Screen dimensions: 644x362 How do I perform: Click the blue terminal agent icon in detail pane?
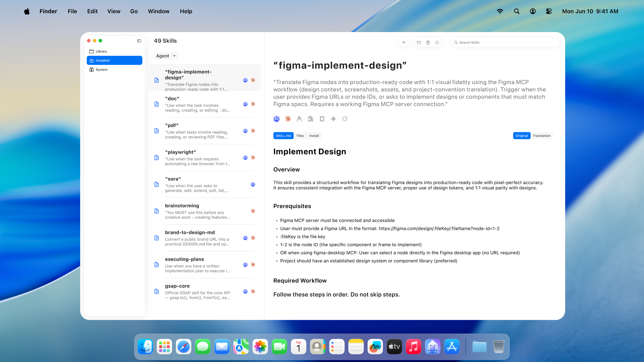277,119
